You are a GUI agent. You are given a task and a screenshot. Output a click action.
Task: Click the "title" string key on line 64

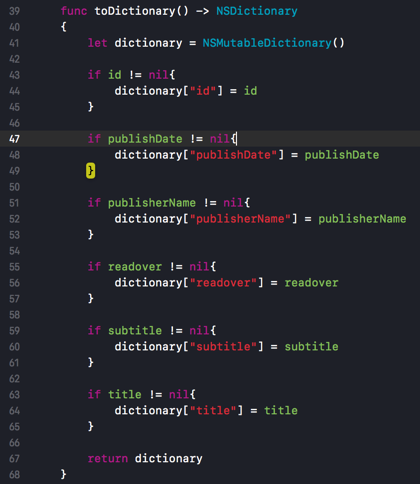click(x=213, y=411)
